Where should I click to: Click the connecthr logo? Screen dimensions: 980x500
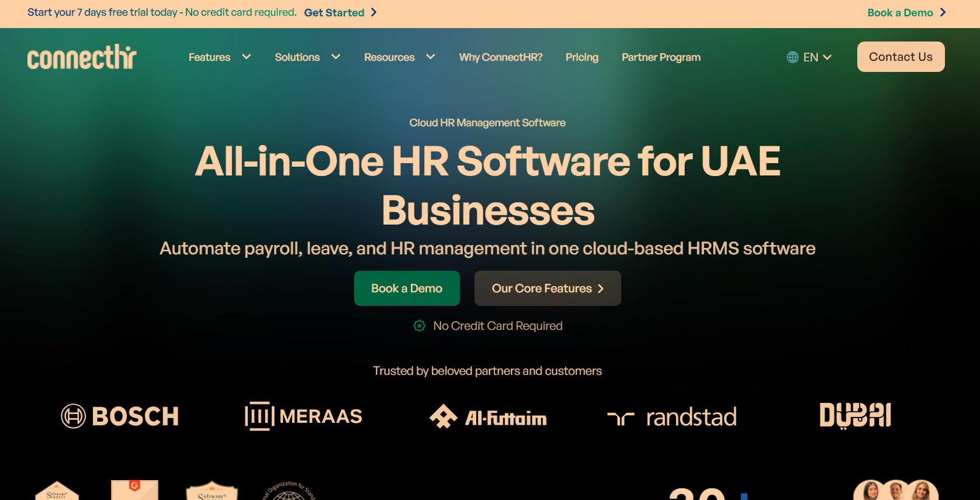coord(82,57)
